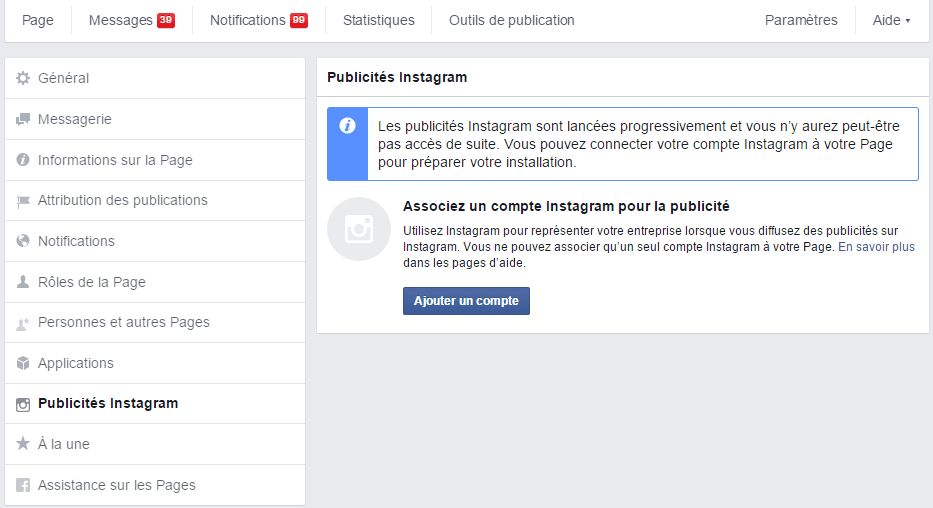Switch to the Page tab

37,20
